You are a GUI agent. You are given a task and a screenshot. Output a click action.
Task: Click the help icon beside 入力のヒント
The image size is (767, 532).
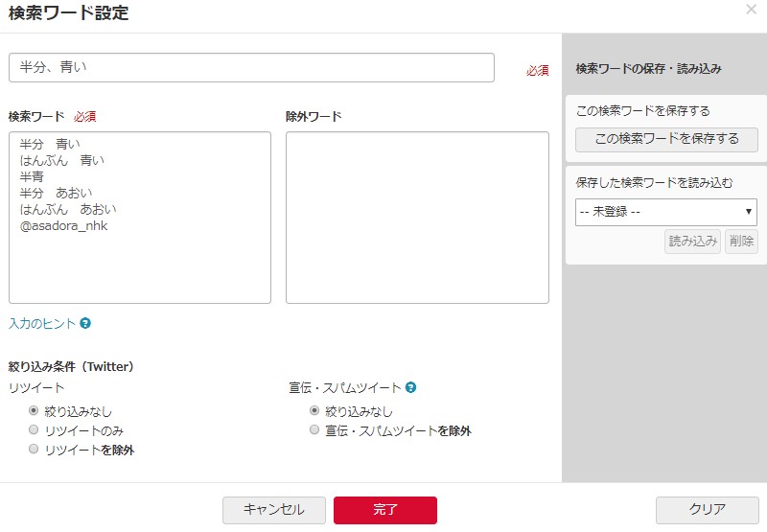(85, 324)
